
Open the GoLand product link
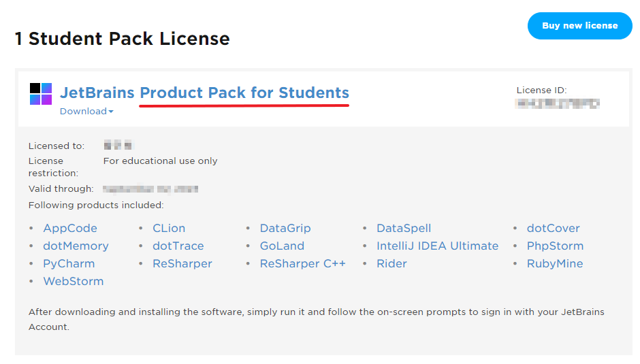282,246
